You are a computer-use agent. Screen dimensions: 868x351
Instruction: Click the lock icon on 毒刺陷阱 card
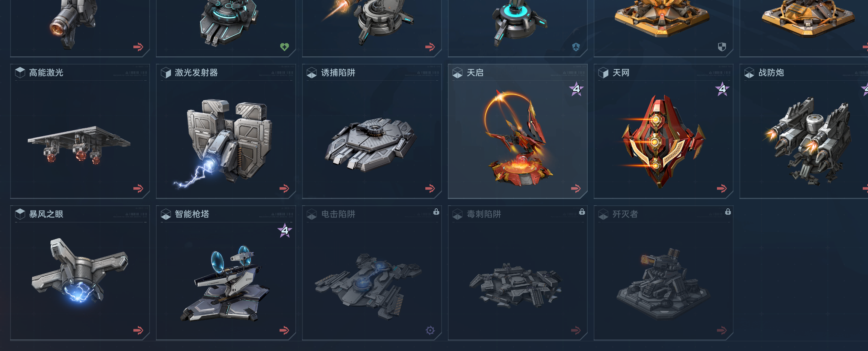(582, 212)
